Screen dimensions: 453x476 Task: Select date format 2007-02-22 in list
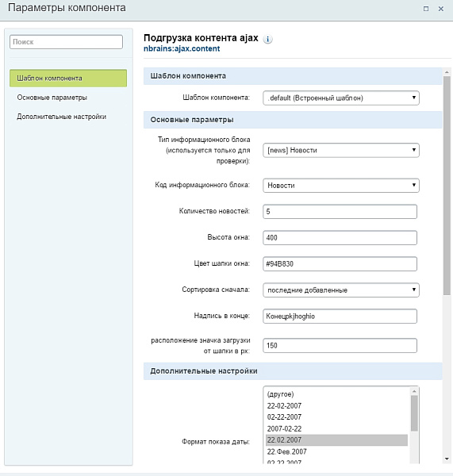[x=336, y=428]
